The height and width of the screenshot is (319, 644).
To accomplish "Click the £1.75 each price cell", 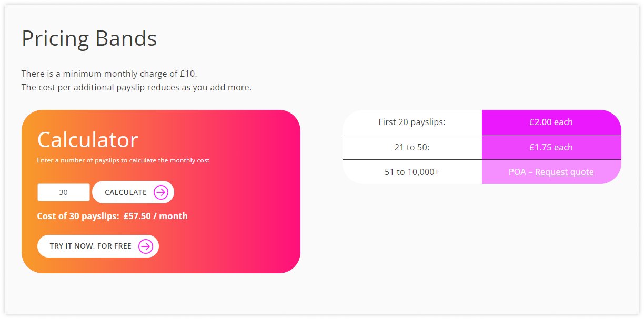I will click(551, 147).
